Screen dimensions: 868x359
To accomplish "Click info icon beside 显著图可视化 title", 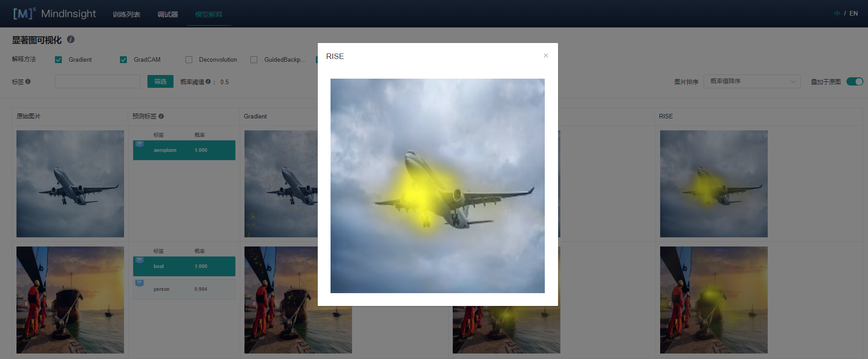I will 71,40.
